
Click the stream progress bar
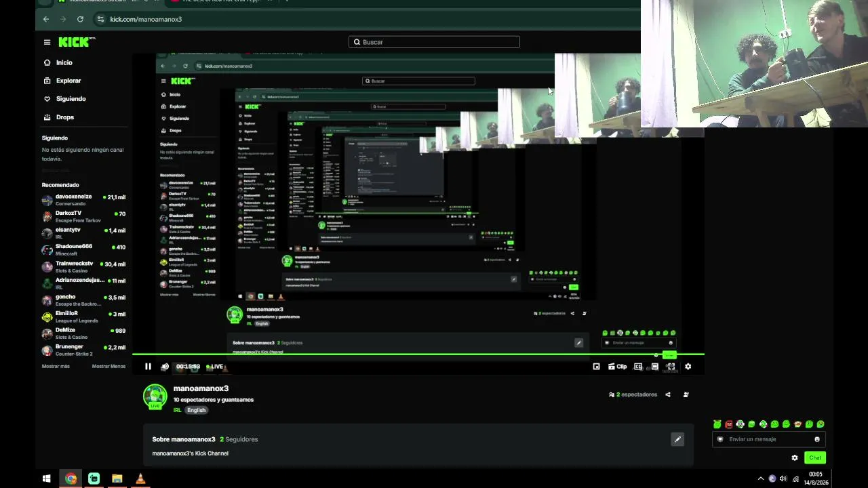tap(418, 354)
